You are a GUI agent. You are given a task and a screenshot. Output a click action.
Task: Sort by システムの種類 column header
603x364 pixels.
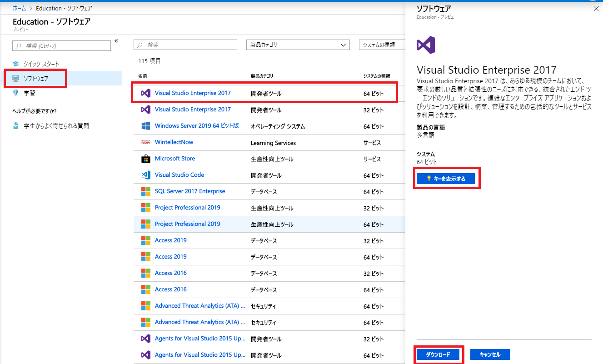point(377,76)
